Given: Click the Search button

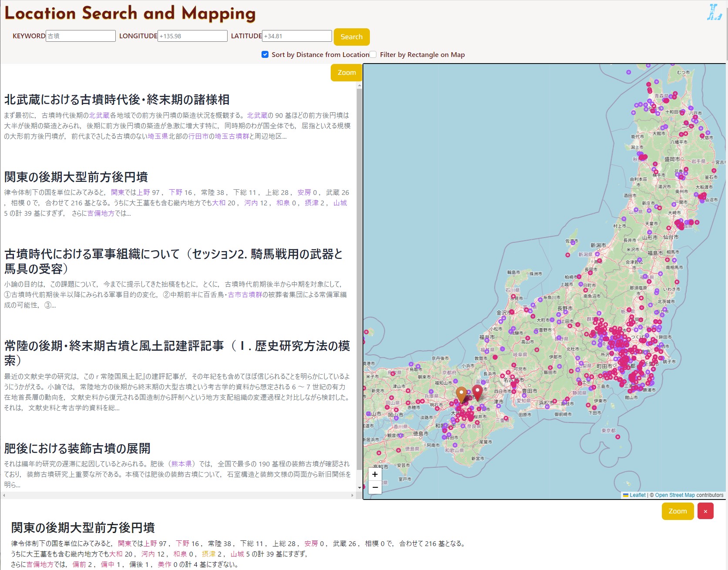Looking at the screenshot, I should pyautogui.click(x=352, y=37).
